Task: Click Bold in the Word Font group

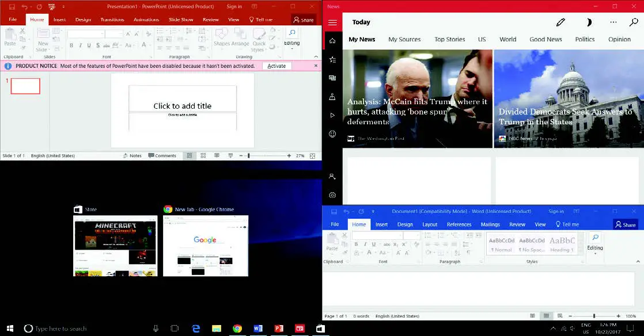Action: pyautogui.click(x=356, y=244)
